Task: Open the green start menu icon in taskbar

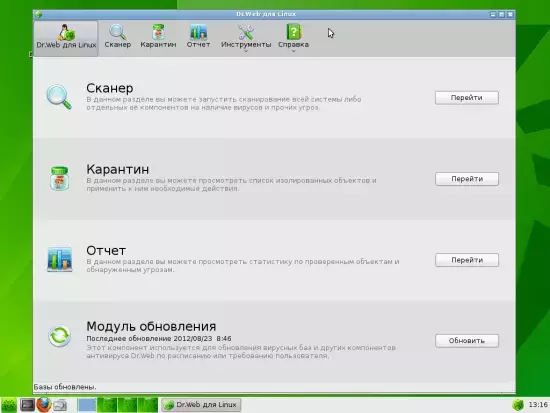Action: point(9,405)
